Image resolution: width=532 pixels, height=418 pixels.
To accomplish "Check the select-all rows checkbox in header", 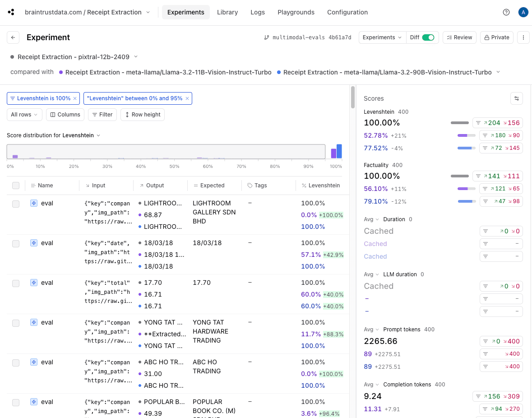I will coord(16,186).
